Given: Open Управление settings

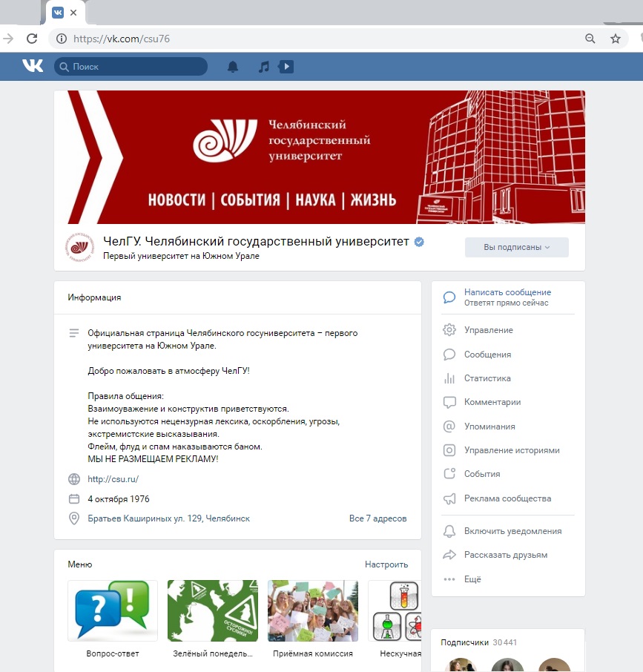Looking at the screenshot, I should (488, 330).
